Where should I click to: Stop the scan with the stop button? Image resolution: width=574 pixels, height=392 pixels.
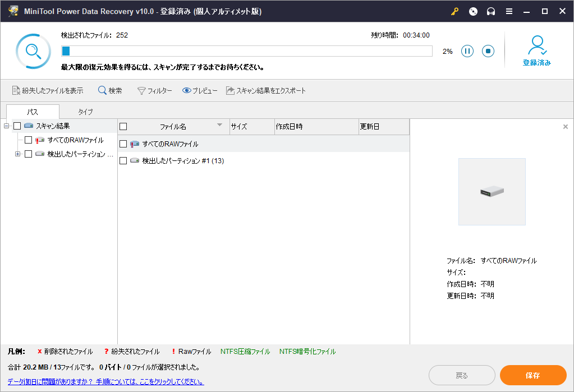point(488,51)
